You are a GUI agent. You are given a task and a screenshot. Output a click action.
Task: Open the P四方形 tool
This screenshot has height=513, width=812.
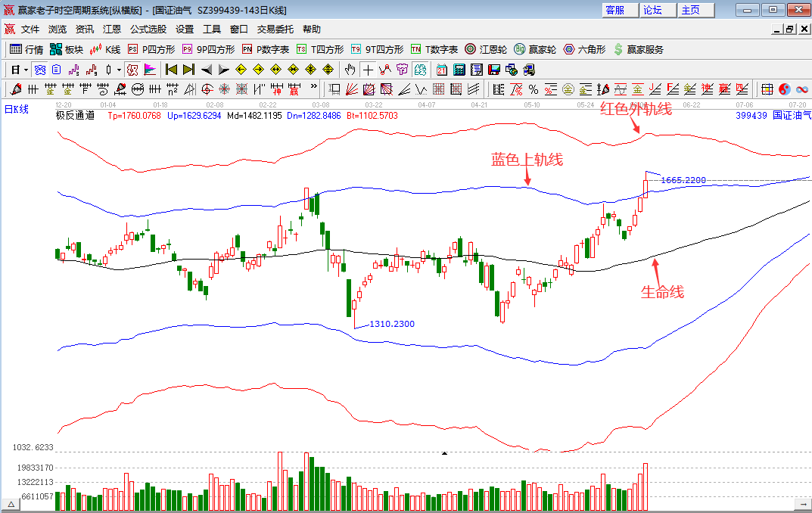tap(152, 49)
